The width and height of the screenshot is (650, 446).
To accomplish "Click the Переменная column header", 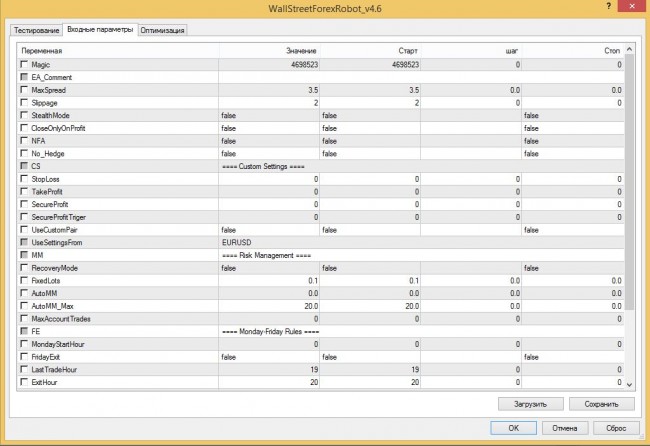I will [x=118, y=51].
